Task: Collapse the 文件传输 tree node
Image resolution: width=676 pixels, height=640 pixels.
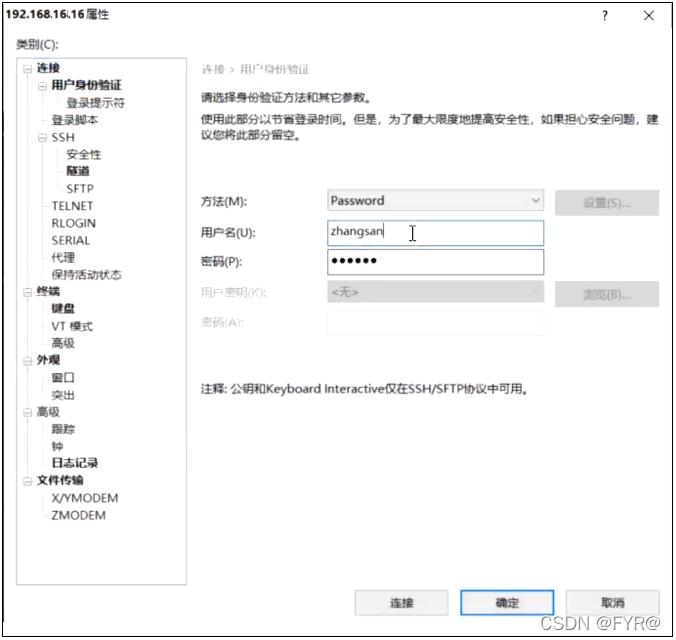Action: [28, 481]
